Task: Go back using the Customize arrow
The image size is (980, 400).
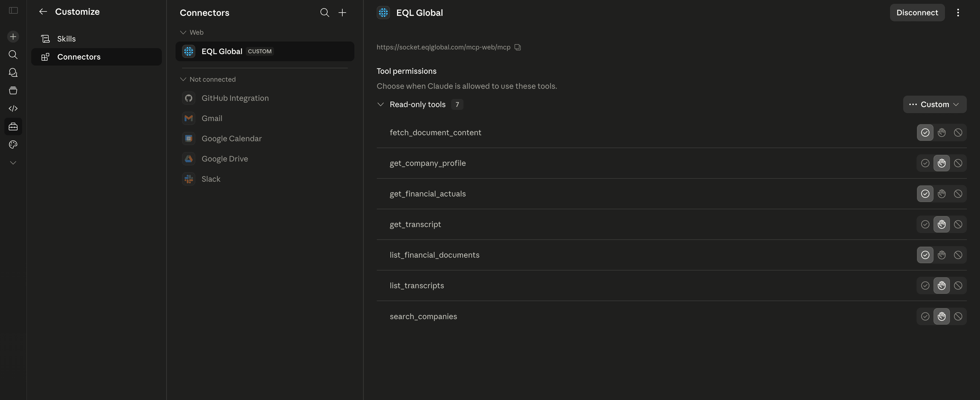Action: [43, 12]
